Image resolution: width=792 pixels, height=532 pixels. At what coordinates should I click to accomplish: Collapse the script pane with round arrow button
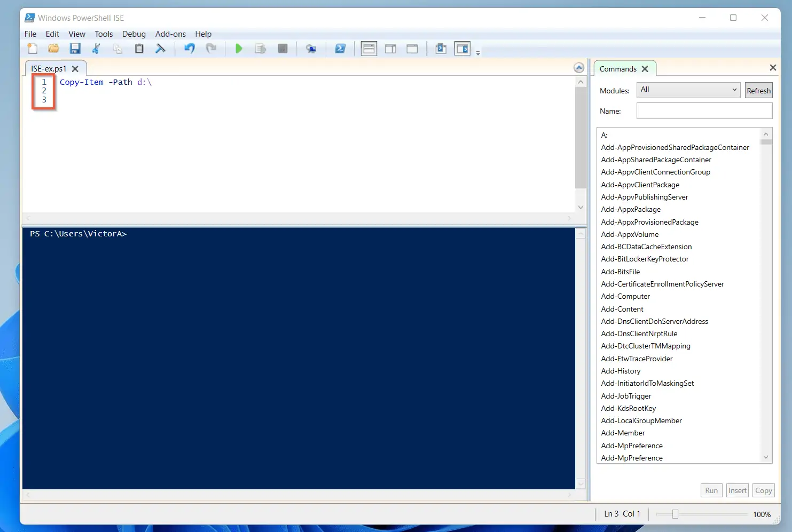[579, 68]
